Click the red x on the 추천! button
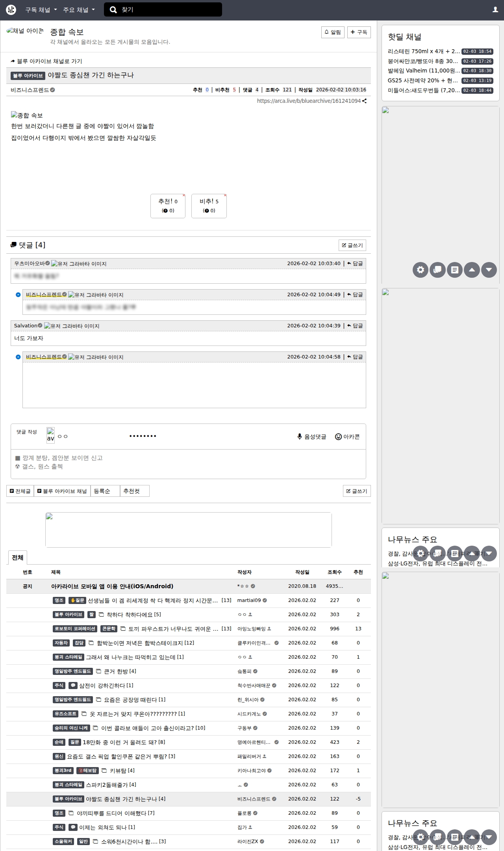 coord(184,195)
